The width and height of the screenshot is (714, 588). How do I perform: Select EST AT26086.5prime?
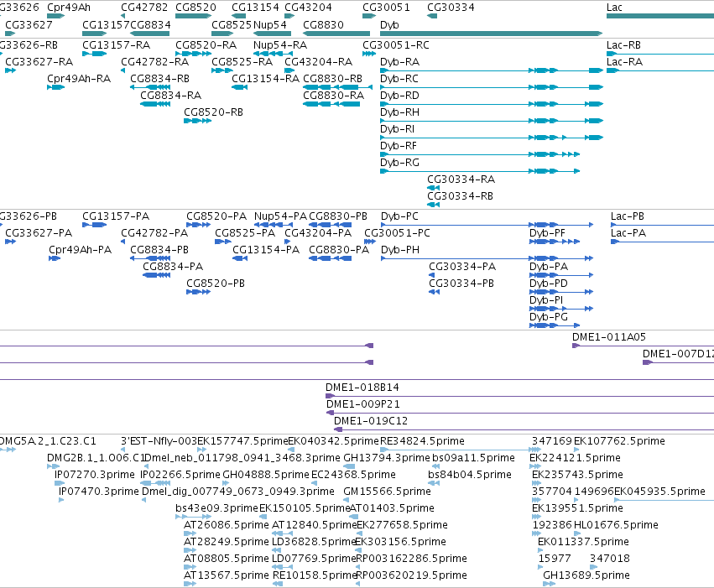coord(227,525)
